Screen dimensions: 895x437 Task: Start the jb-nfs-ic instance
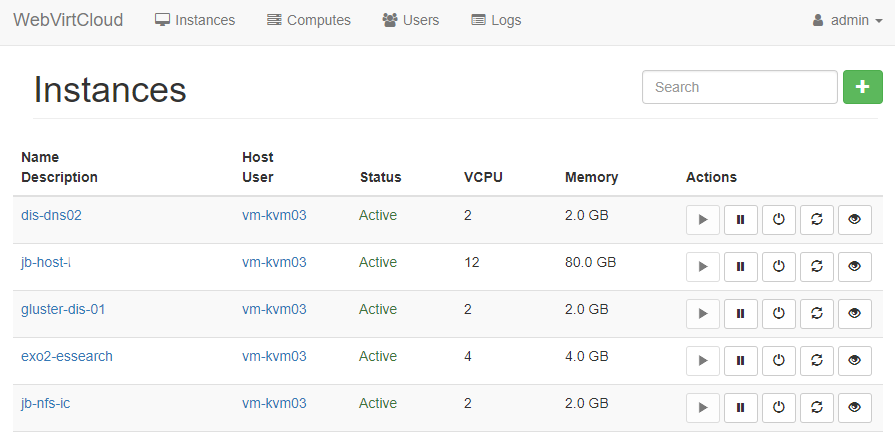[703, 408]
